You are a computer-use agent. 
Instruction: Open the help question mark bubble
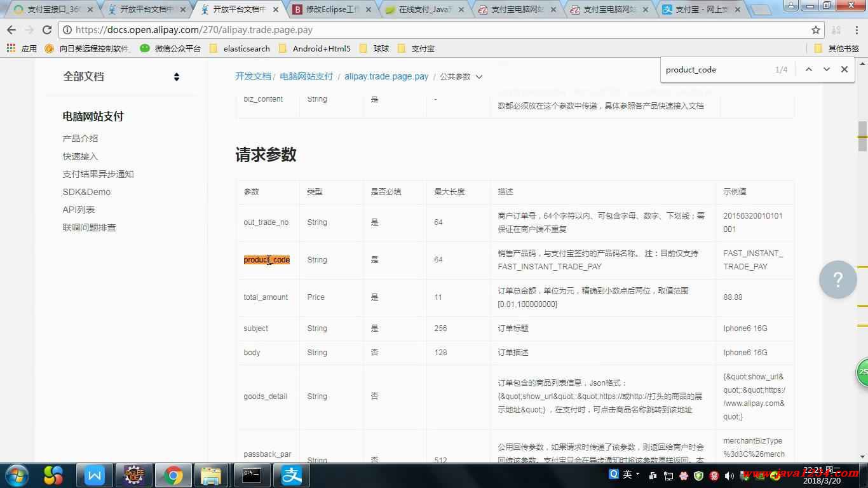837,280
